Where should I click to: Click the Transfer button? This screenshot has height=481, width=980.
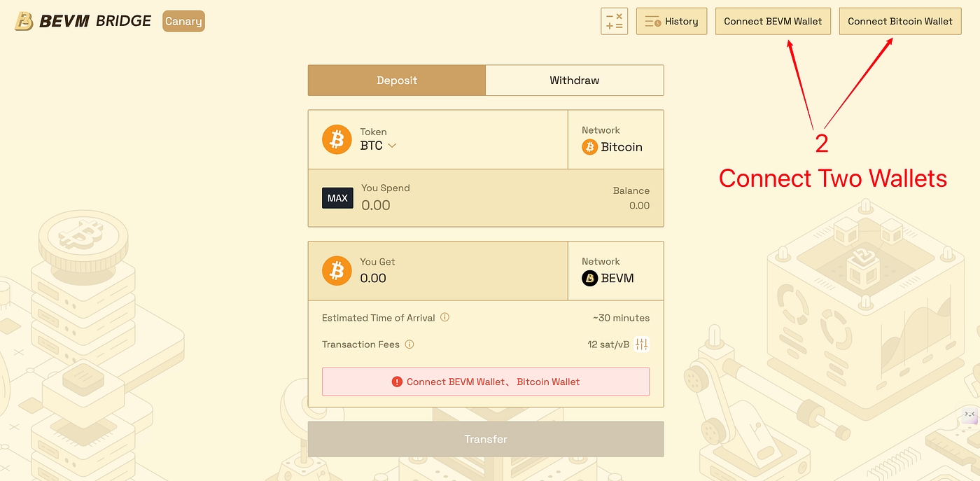(x=485, y=439)
